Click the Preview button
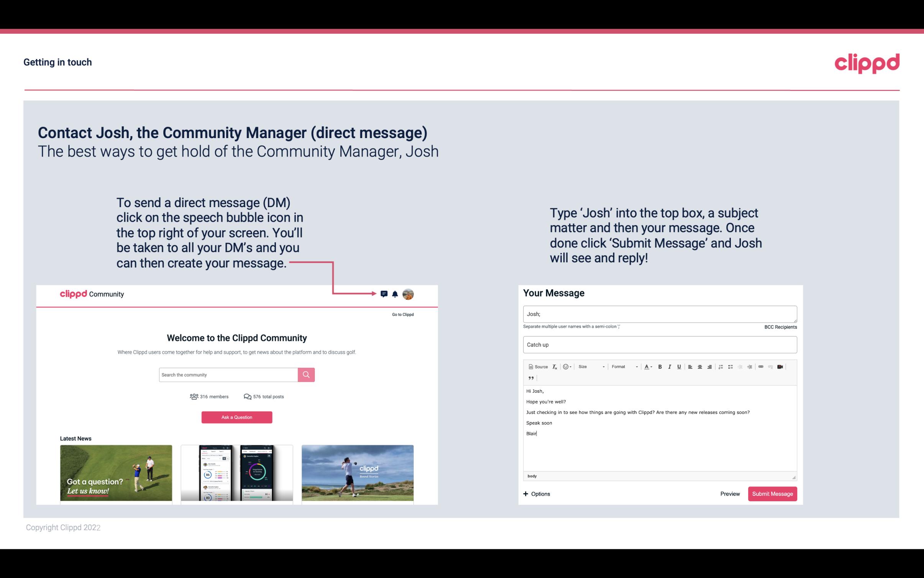The width and height of the screenshot is (924, 578). tap(730, 494)
